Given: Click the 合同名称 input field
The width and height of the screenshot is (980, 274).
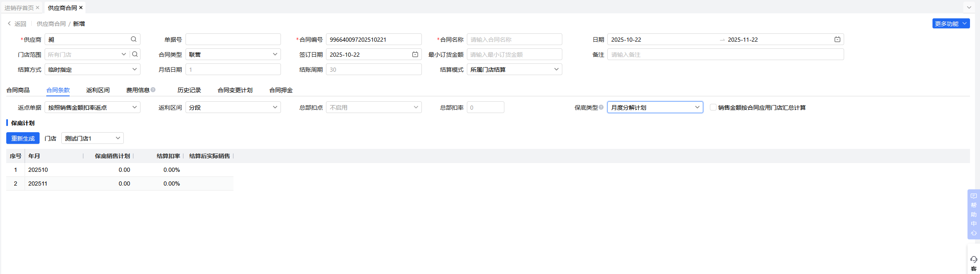Looking at the screenshot, I should [x=514, y=39].
